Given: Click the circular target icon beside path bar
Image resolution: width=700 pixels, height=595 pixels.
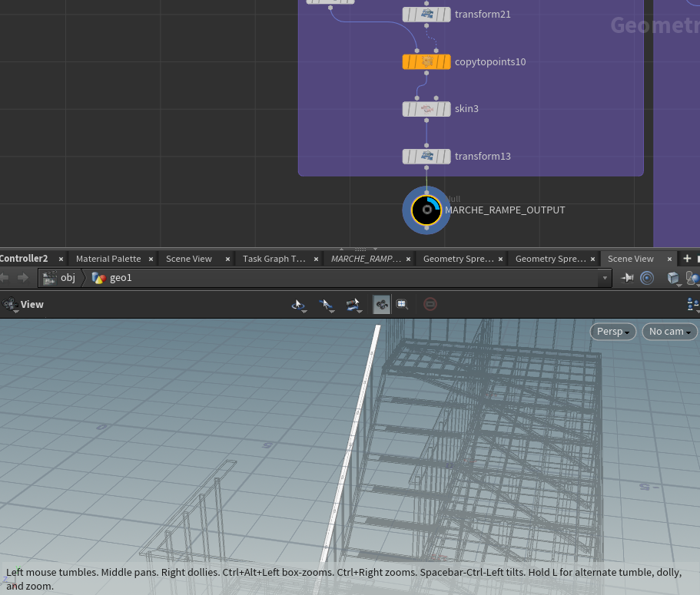Looking at the screenshot, I should (647, 278).
